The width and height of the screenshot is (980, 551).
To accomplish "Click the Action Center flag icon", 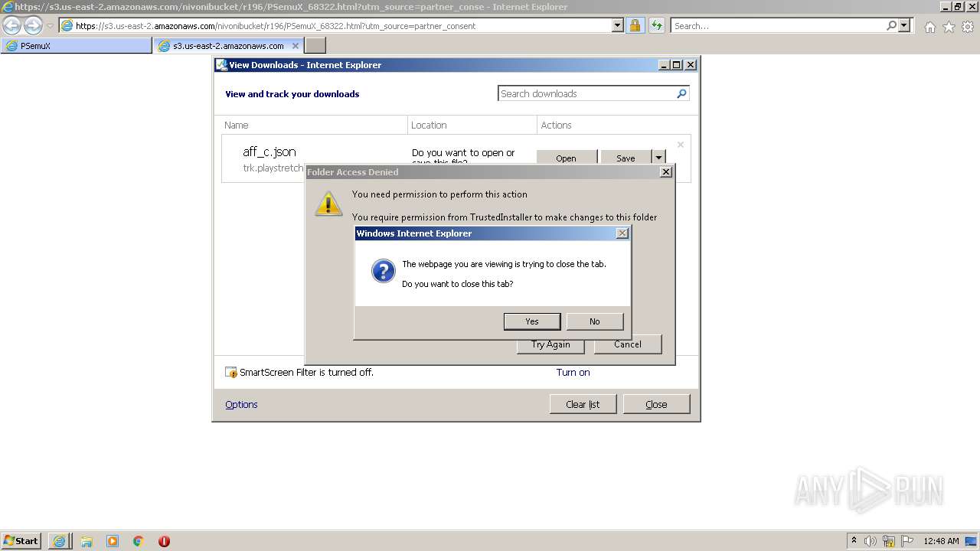I will coord(907,540).
